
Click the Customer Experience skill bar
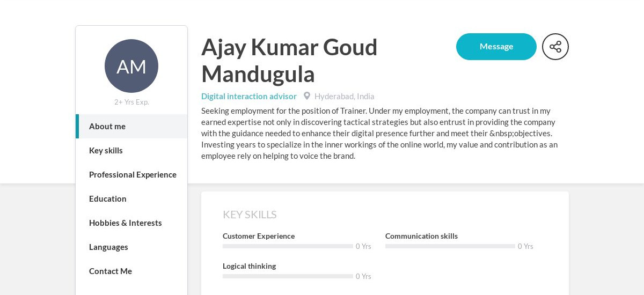[x=288, y=246]
